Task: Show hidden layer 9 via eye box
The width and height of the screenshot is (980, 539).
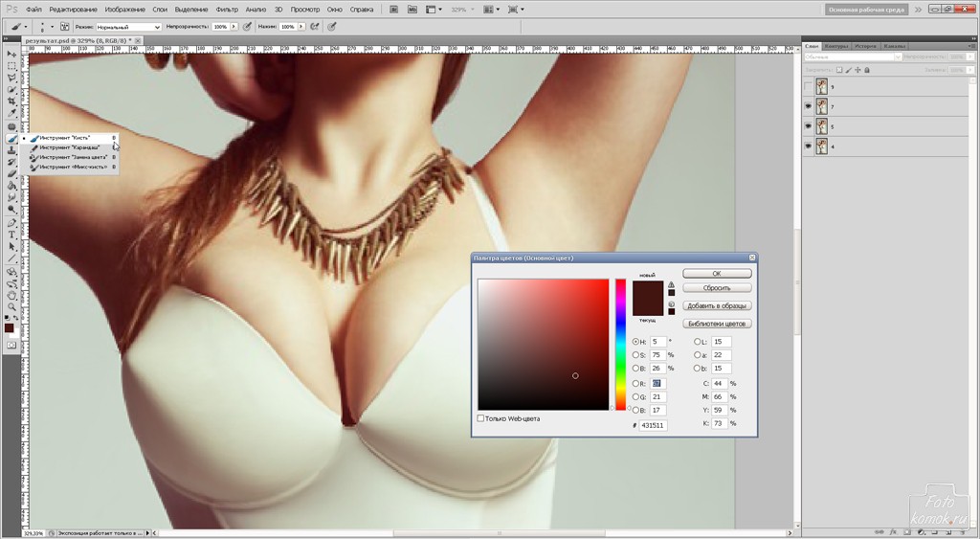Action: [x=808, y=87]
